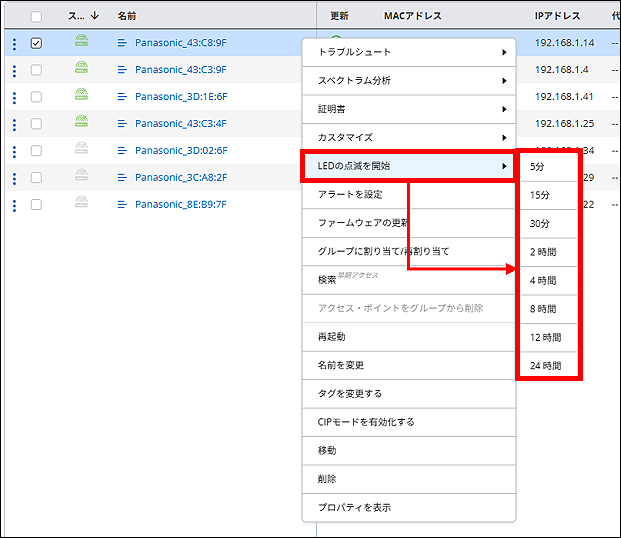This screenshot has width=621, height=538.
Task: Uncheck the Panasonic_43:C8:9F row checkbox
Action: pos(36,43)
